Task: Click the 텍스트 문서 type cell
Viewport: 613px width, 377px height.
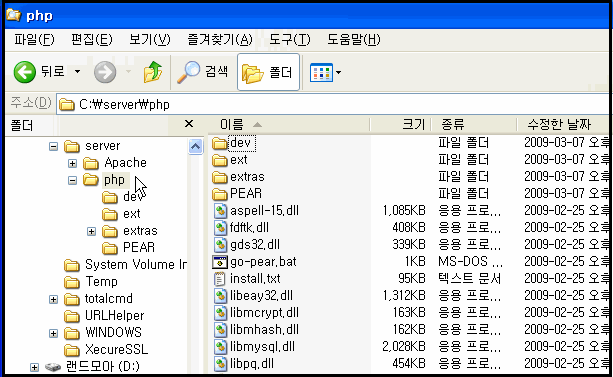Action: [469, 279]
